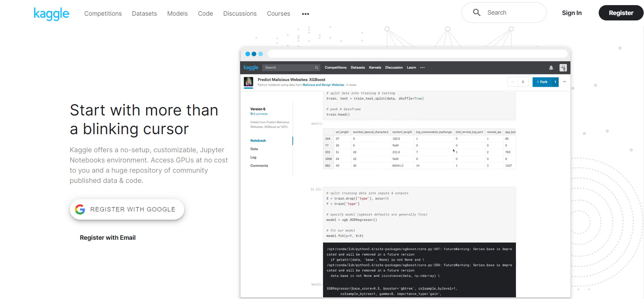Visit the Discussions page
The width and height of the screenshot is (644, 299).
tap(240, 14)
